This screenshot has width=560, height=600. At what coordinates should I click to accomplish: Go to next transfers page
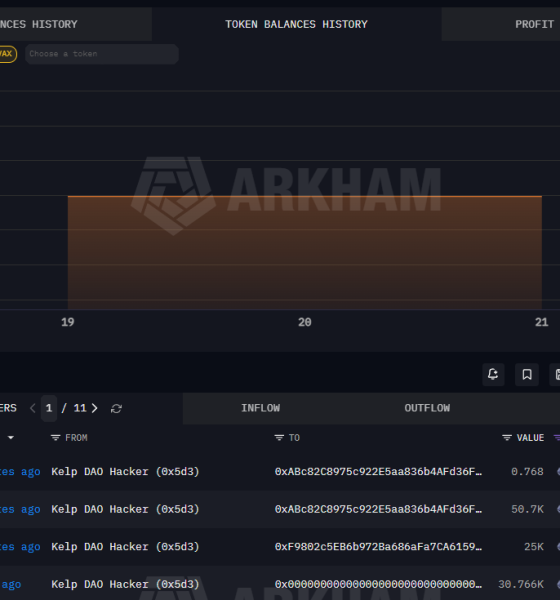(x=95, y=408)
